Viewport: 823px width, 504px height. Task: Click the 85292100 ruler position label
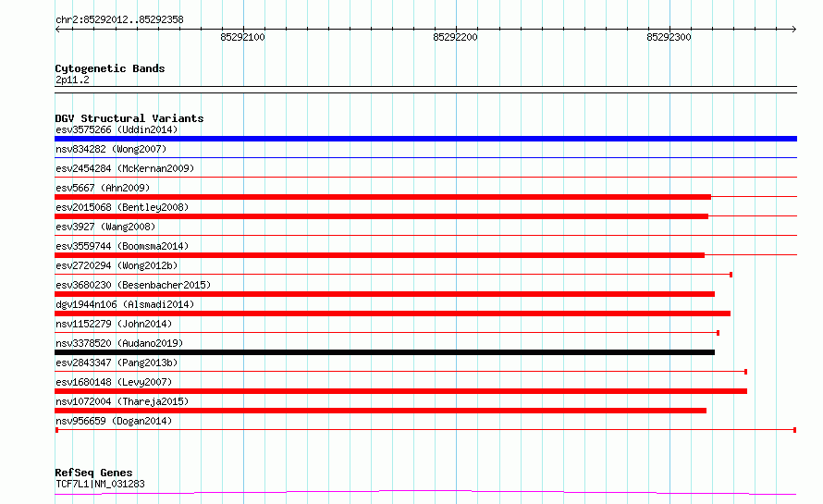click(x=242, y=37)
